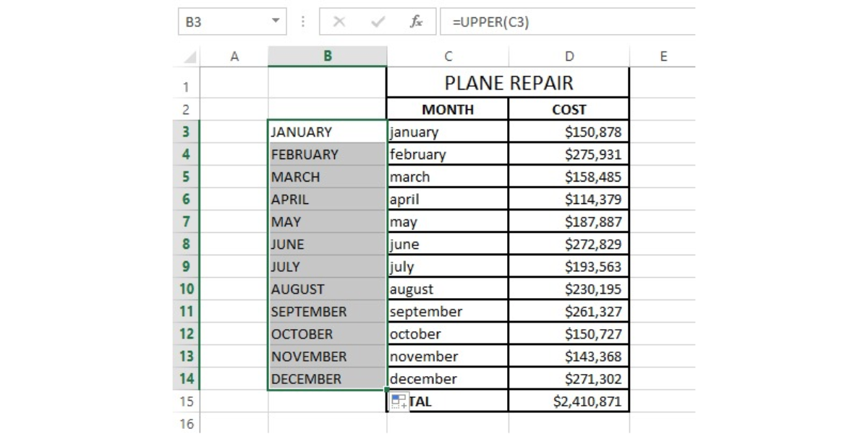The image size is (868, 434).
Task: Select column D header
Action: pyautogui.click(x=569, y=56)
